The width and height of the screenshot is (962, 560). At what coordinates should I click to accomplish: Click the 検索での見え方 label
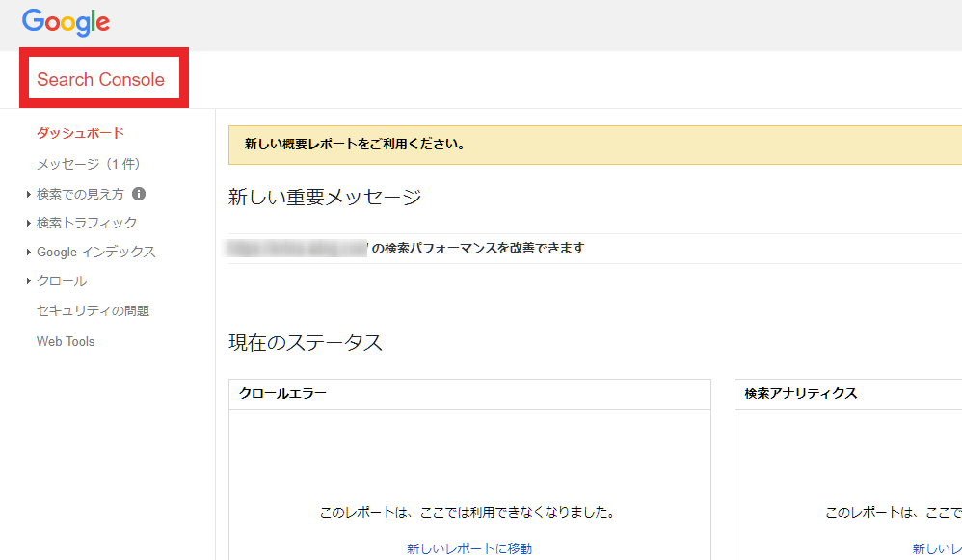point(80,194)
